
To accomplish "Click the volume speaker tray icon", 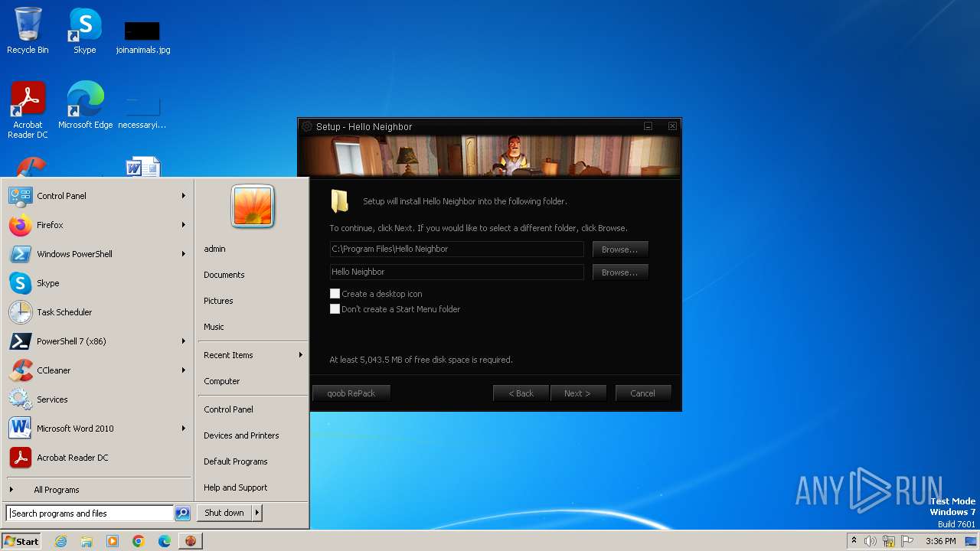I will (871, 541).
